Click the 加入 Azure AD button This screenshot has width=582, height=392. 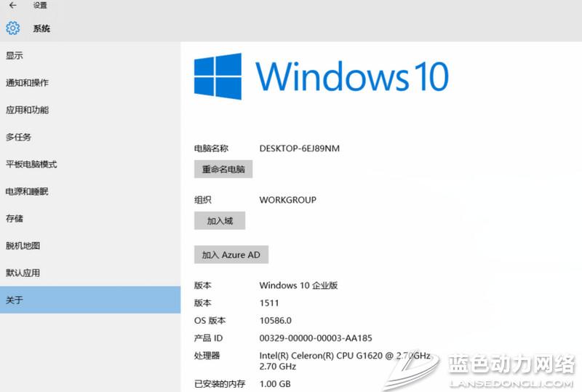click(x=231, y=255)
